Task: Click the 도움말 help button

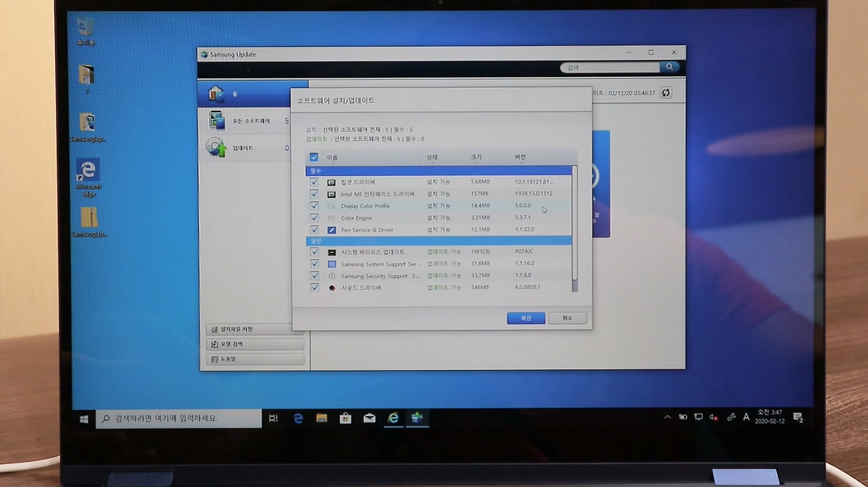Action: click(255, 359)
